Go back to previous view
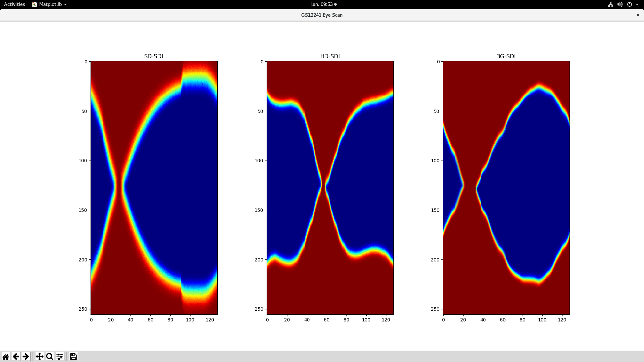 (x=16, y=356)
